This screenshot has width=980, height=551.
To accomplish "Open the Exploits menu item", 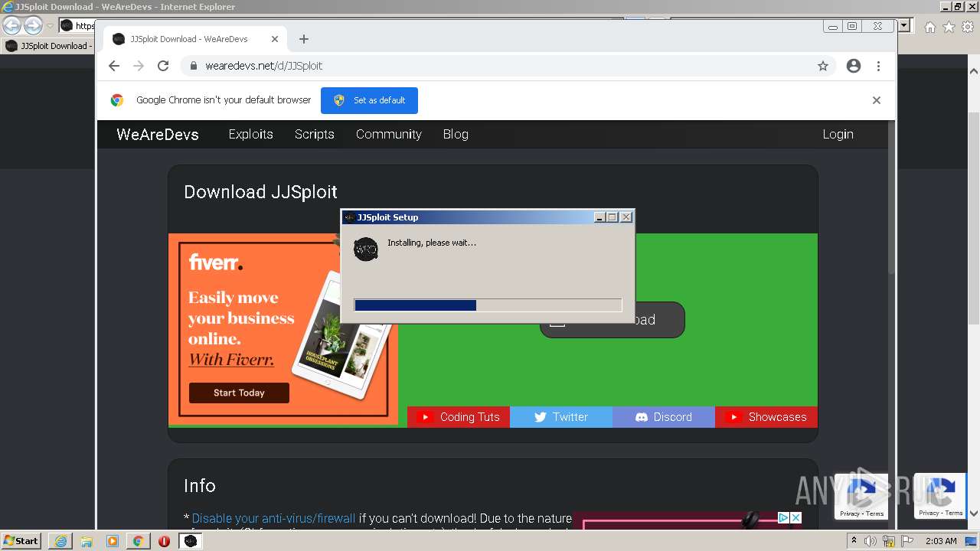I will click(x=250, y=134).
